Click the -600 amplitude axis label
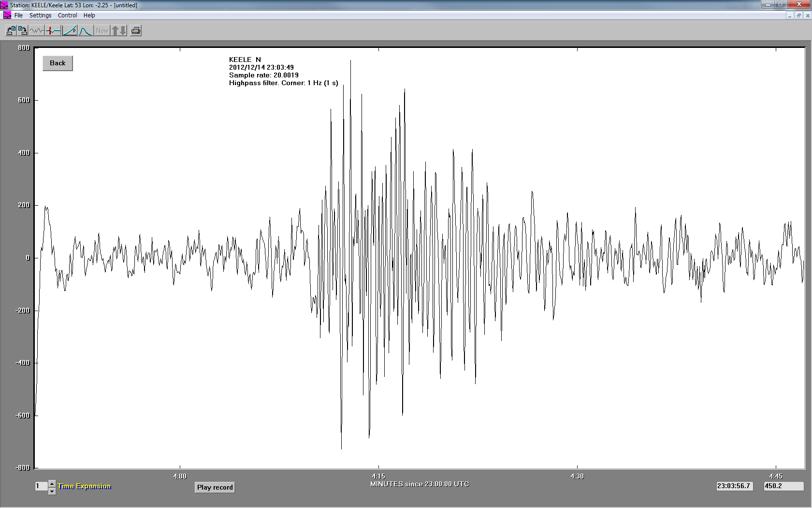Screen dimensions: 812x508 coord(23,416)
